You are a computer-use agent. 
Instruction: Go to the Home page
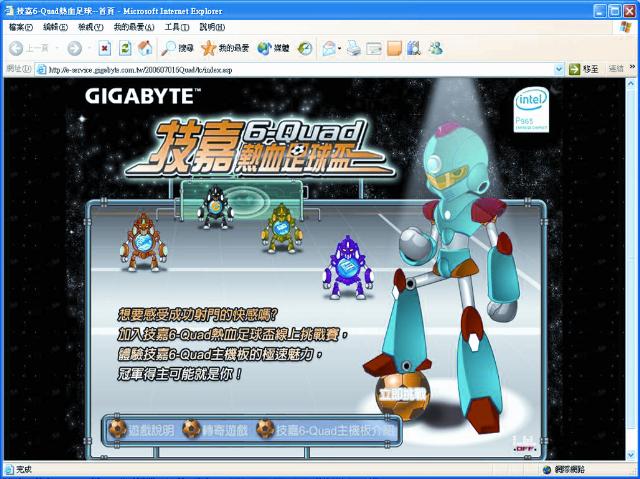click(x=145, y=49)
